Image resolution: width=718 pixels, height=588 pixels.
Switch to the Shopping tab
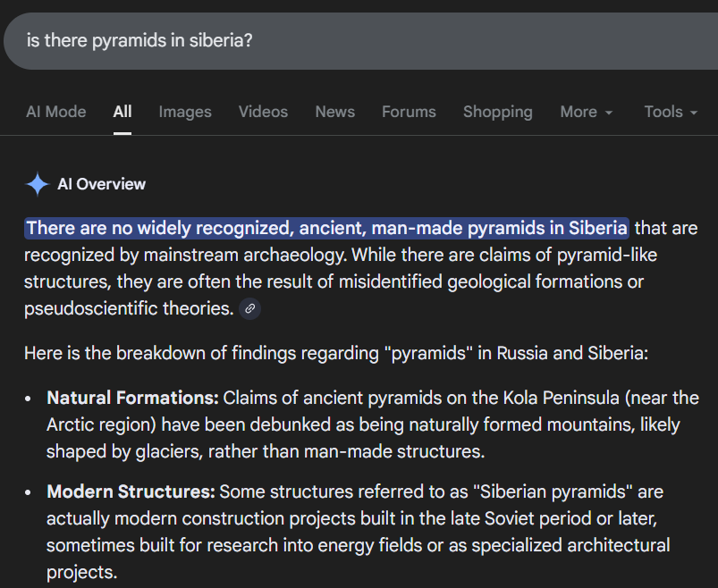(x=498, y=112)
